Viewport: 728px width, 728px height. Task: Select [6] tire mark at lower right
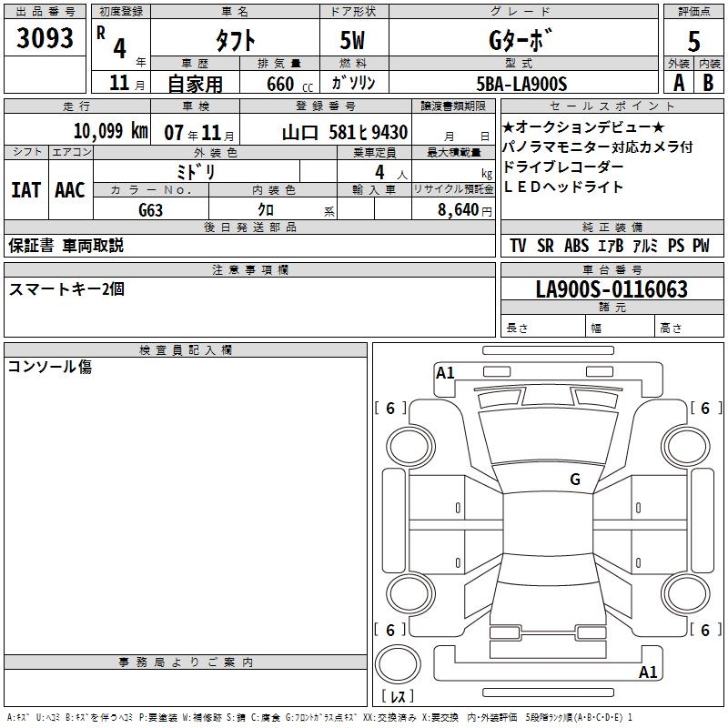(x=706, y=630)
